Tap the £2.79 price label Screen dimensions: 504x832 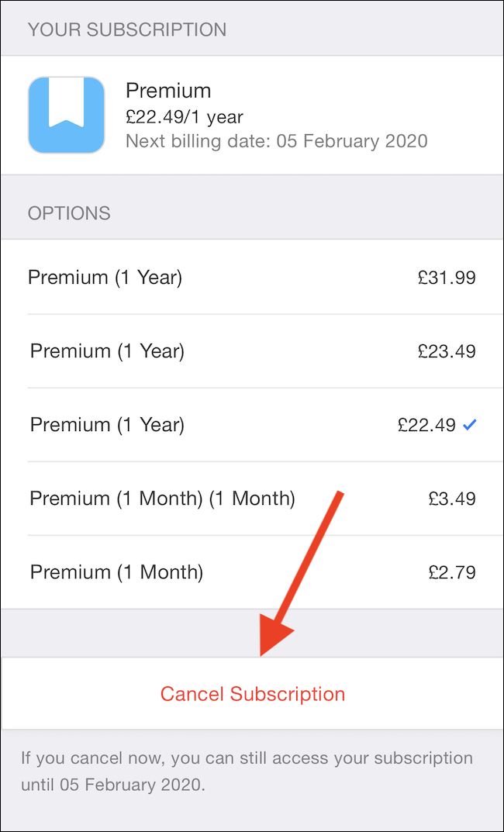coord(451,571)
